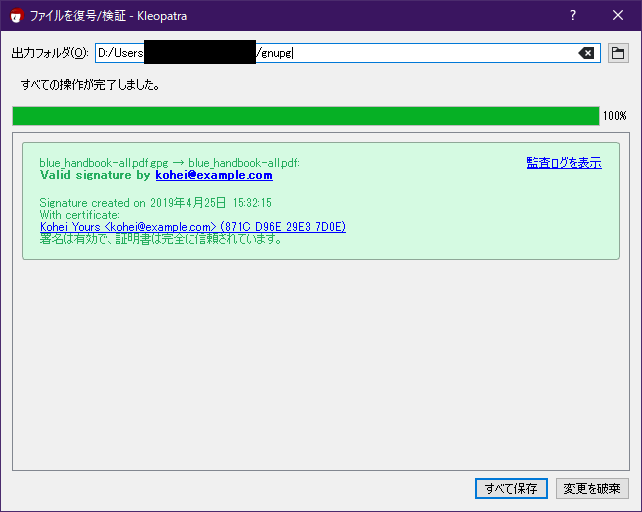Image resolution: width=642 pixels, height=512 pixels.
Task: Click the green 100% progress bar
Action: point(306,116)
